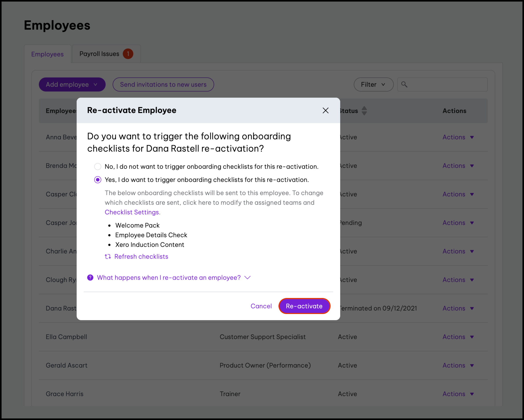This screenshot has width=524, height=420.
Task: Click the refresh checklists icon
Action: tap(108, 257)
